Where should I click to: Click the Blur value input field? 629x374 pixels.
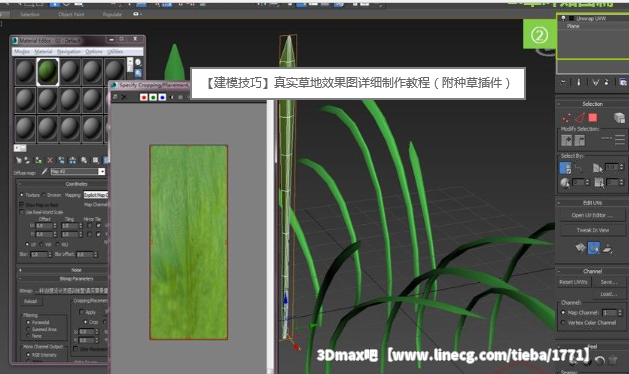click(39, 254)
